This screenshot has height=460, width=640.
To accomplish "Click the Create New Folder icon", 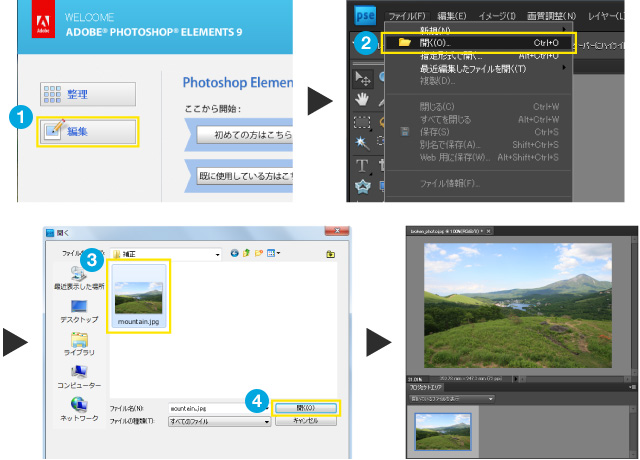I will (x=258, y=253).
